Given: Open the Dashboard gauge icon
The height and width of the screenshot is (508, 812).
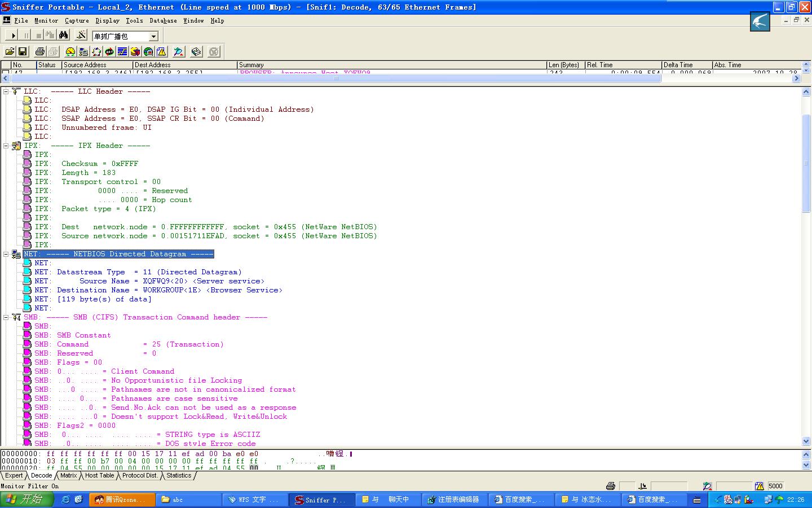Looking at the screenshot, I should point(70,52).
